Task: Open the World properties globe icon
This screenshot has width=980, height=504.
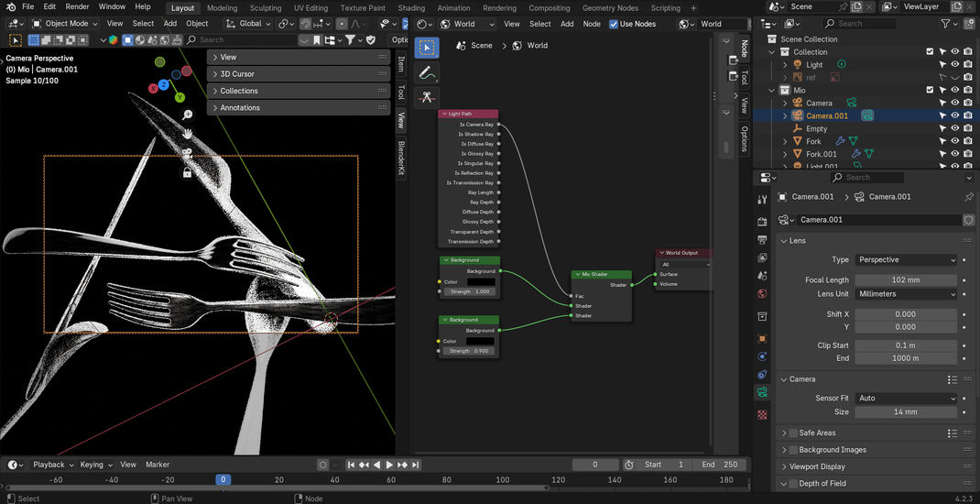Action: 762,293
